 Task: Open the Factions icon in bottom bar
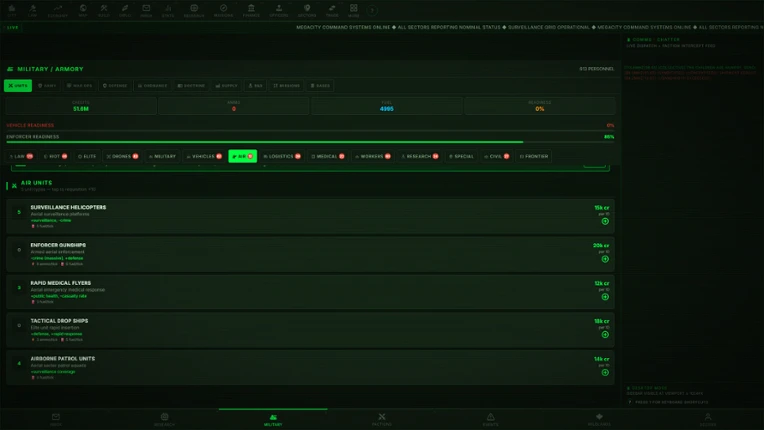382,419
